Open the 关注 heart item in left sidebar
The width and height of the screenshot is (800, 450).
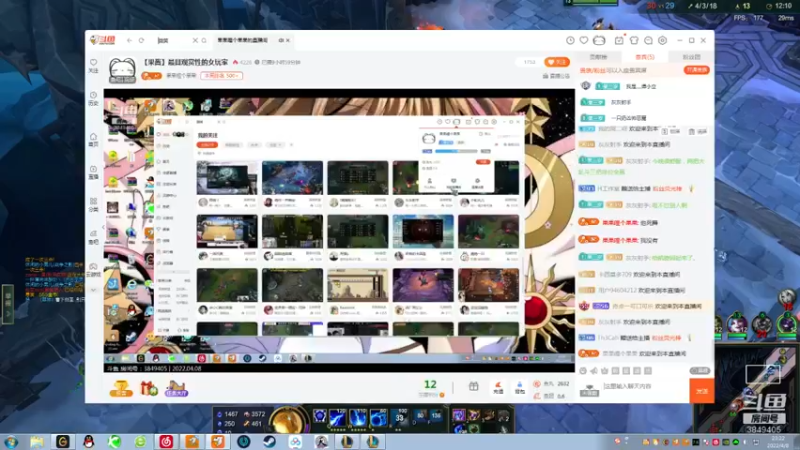tap(93, 66)
